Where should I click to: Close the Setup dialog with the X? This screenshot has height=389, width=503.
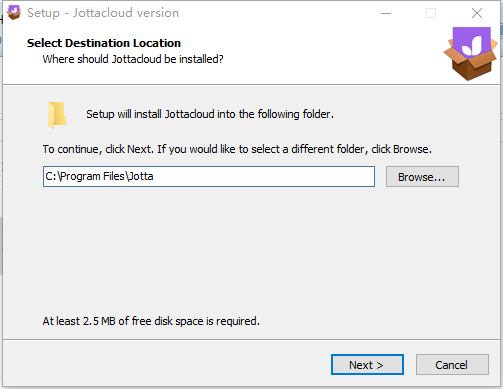pyautogui.click(x=477, y=13)
